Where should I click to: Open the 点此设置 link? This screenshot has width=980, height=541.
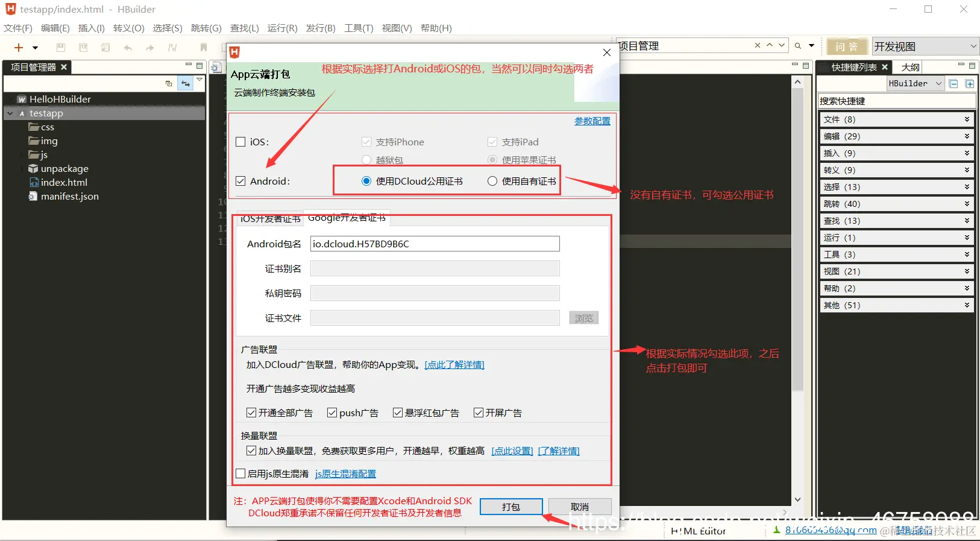tap(512, 451)
